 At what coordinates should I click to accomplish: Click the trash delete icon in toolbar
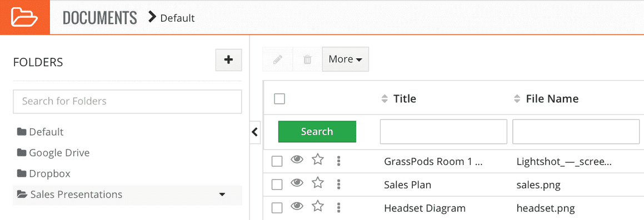[307, 59]
